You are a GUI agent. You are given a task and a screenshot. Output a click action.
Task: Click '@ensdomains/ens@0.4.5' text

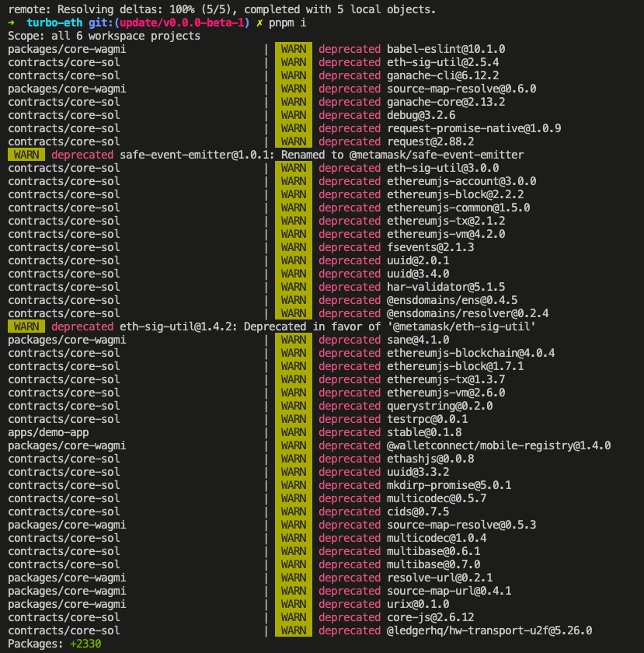pos(452,300)
